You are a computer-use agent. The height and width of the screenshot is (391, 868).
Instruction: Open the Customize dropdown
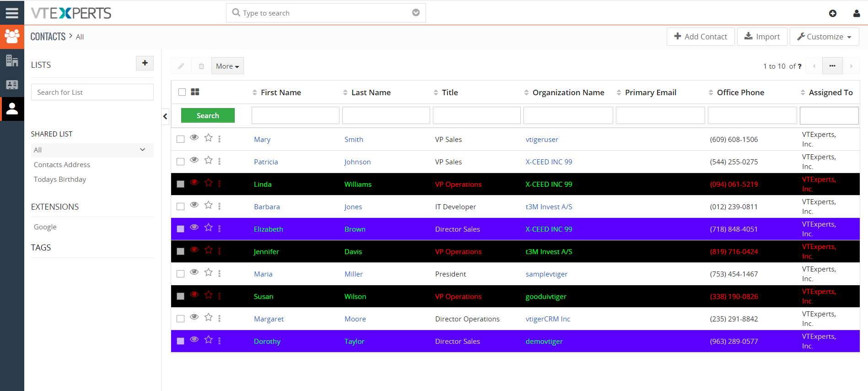point(824,37)
